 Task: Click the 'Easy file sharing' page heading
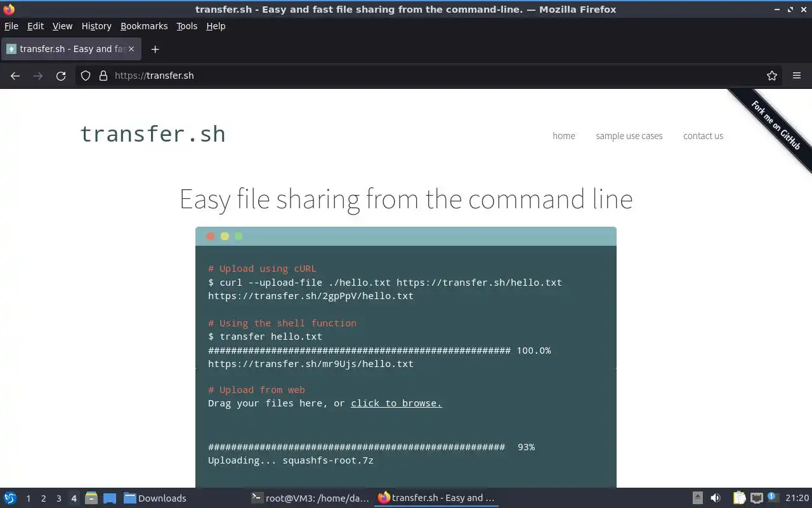click(x=406, y=199)
